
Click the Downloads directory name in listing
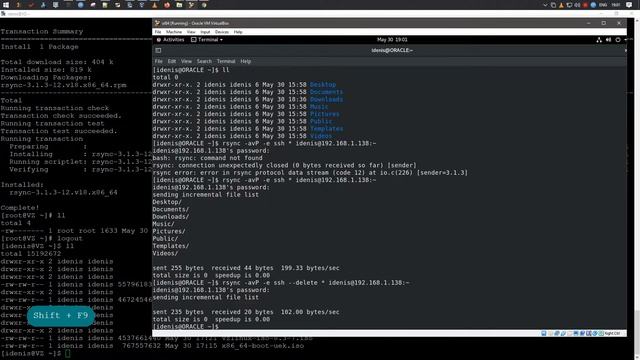[x=327, y=100]
